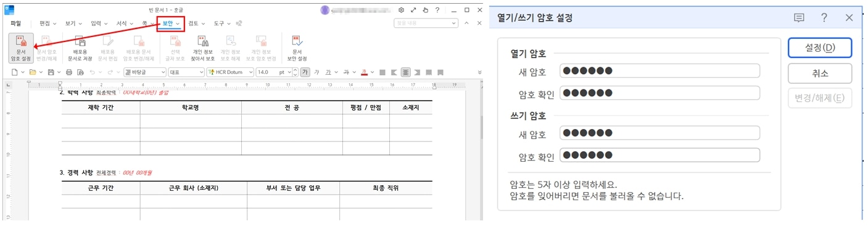868x226 pixels.
Task: Click the user account avatar
Action: click(325, 10)
